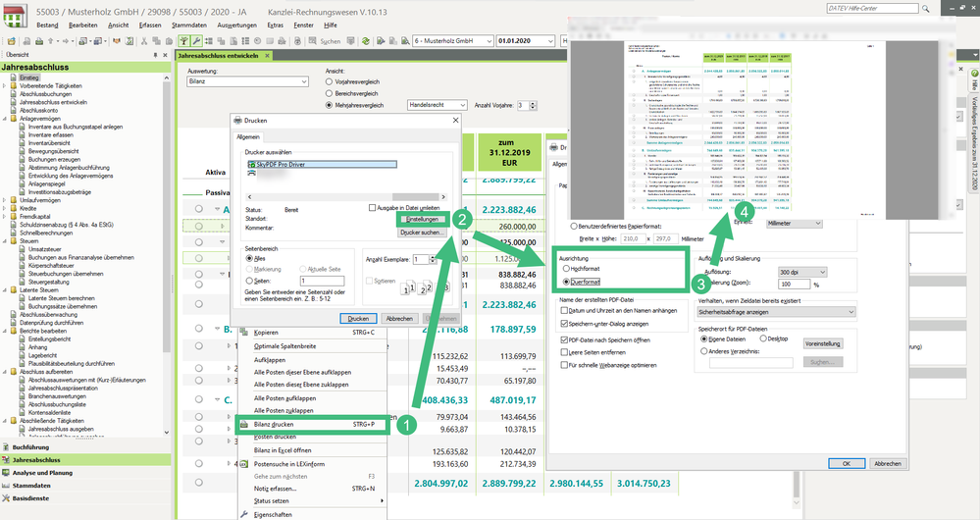This screenshot has height=520, width=980.
Task: Click the Voreinstellung button
Action: point(822,343)
